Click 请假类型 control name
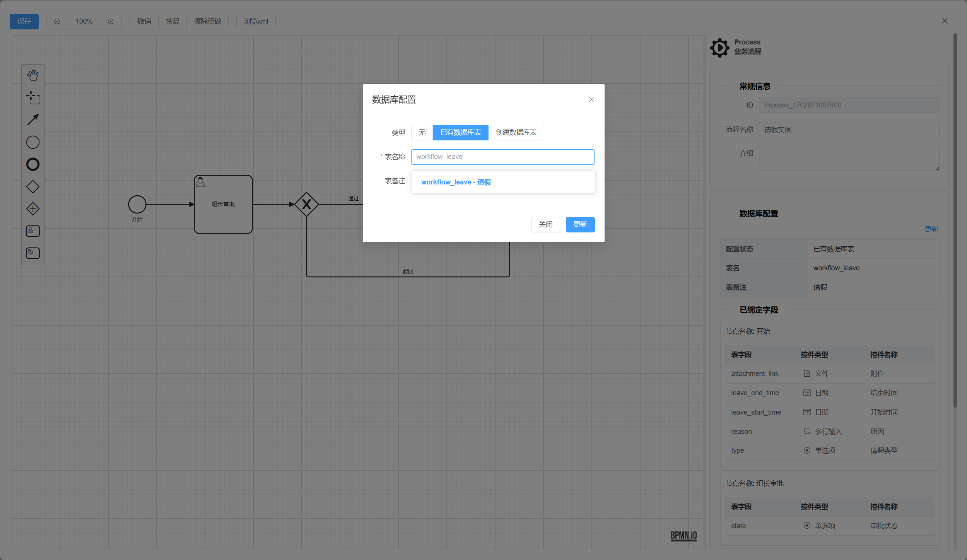 884,451
